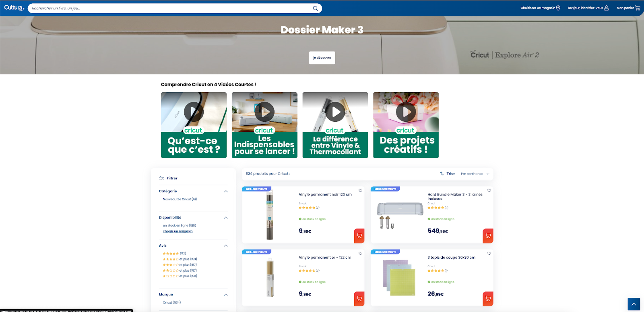Open the Par pertinence sort dropdown
This screenshot has width=644, height=312.
(x=475, y=174)
